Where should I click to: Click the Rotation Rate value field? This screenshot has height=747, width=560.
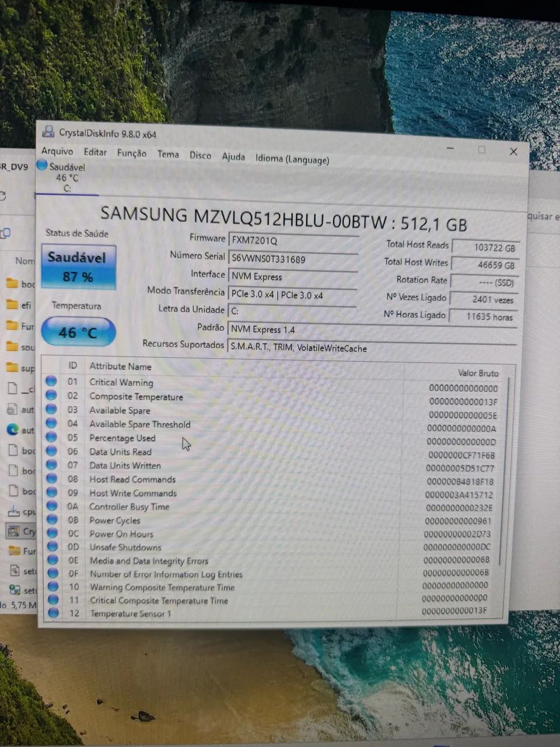tap(485, 282)
